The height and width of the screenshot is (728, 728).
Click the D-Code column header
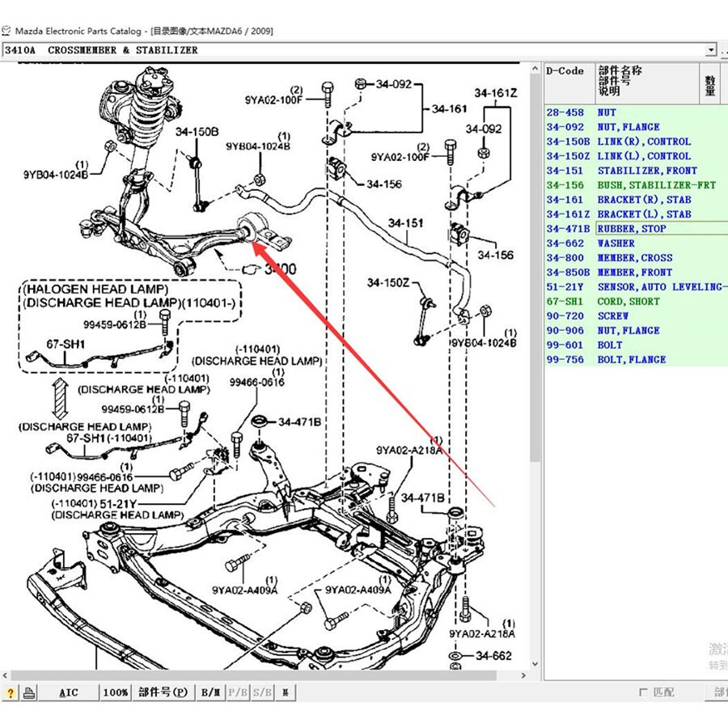(565, 71)
